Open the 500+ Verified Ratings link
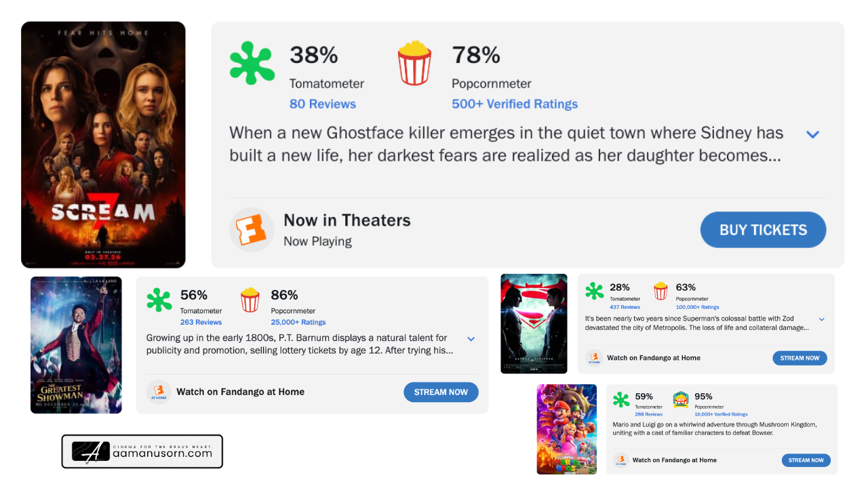868x488 pixels. point(515,104)
